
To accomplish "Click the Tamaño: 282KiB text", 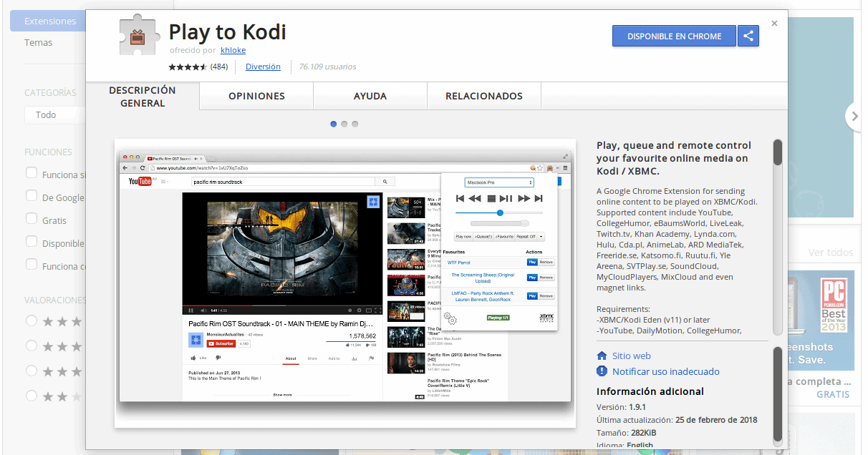I will point(627,433).
